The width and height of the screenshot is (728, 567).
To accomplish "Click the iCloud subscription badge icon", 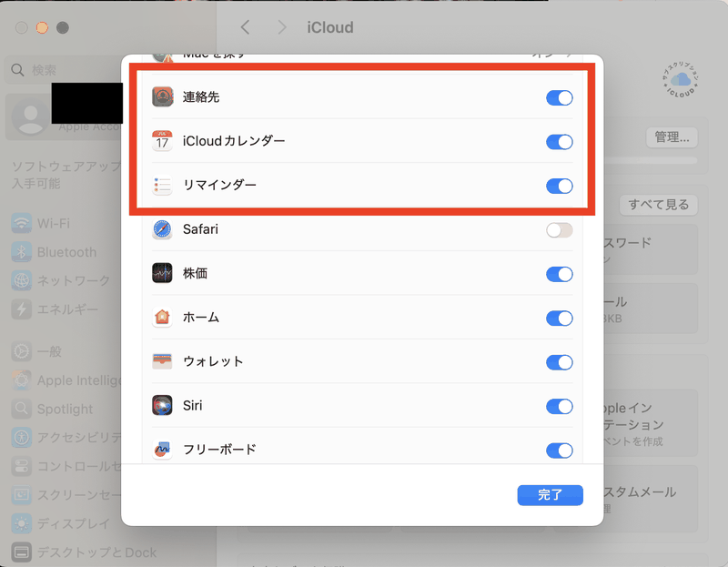I will pos(681,79).
